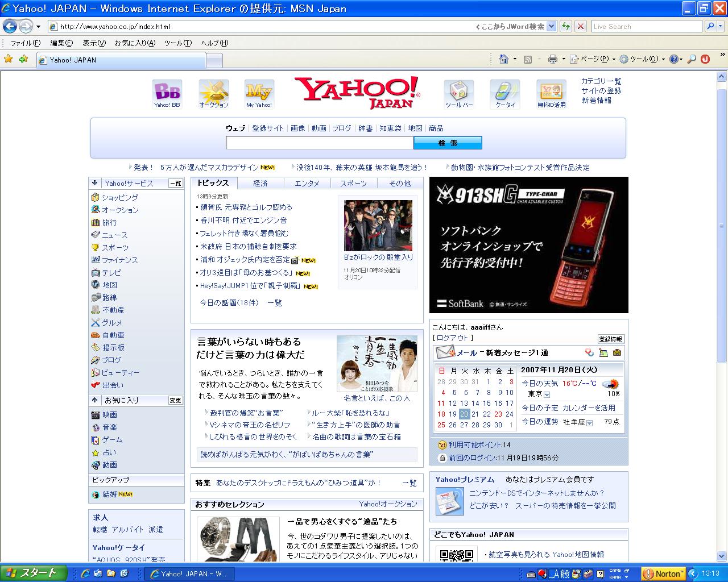Click the Help question mark icon
This screenshot has height=582, width=728.
pyautogui.click(x=673, y=59)
